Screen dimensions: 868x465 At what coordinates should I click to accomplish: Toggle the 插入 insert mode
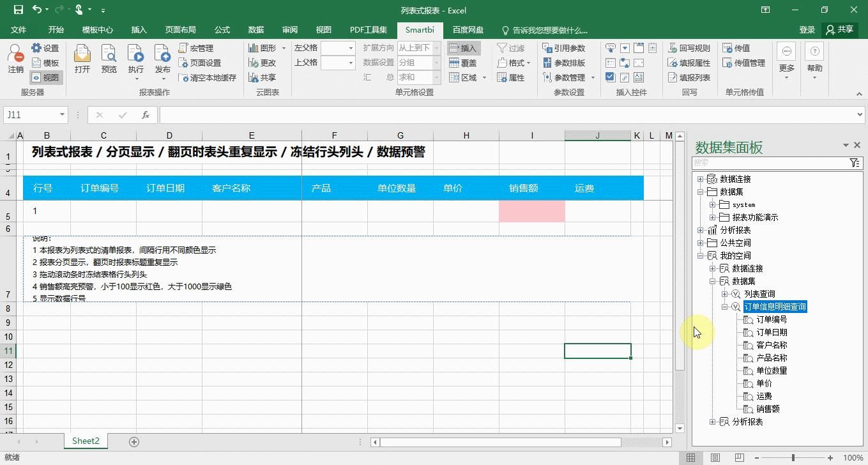pyautogui.click(x=463, y=48)
